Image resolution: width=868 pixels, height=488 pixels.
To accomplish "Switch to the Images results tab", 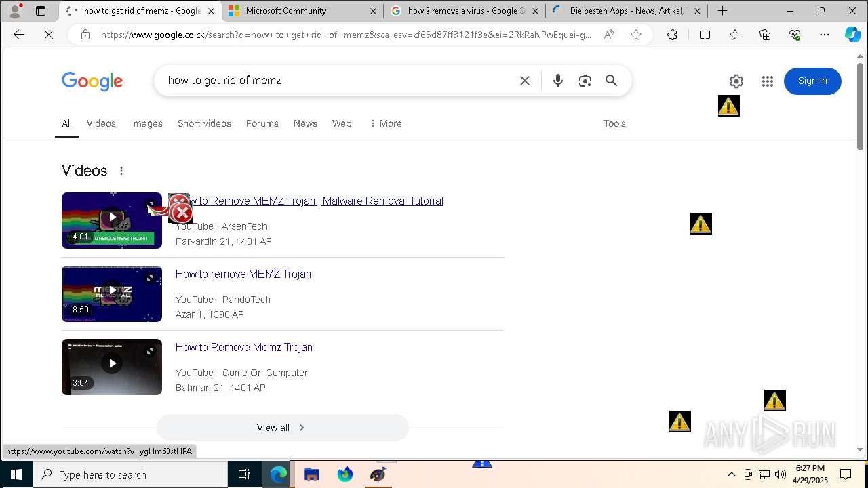I will point(146,123).
